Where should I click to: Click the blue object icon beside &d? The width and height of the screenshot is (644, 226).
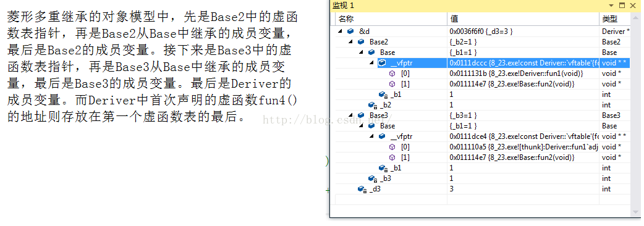click(x=350, y=31)
